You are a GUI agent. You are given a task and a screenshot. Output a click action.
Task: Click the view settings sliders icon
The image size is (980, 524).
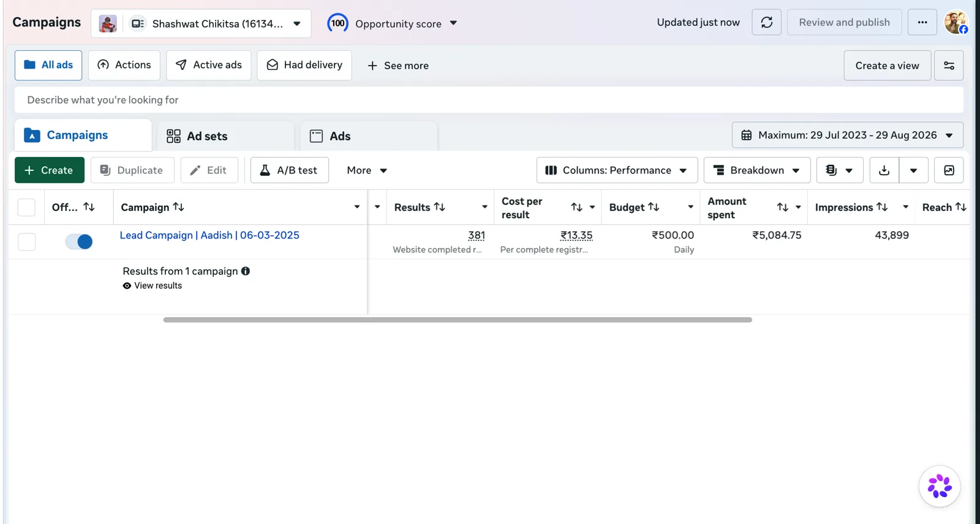[x=949, y=66]
